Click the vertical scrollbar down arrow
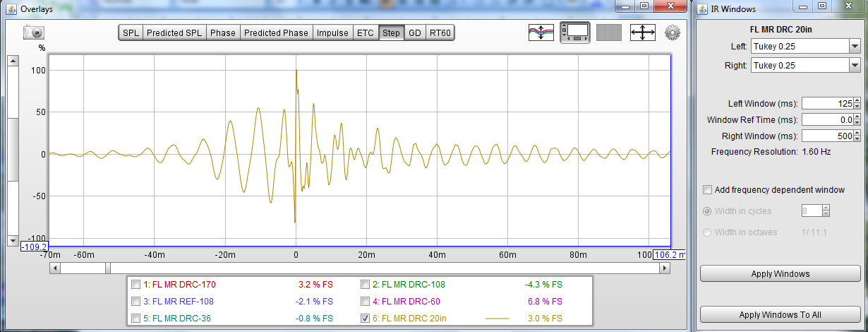This screenshot has height=332, width=868. [13, 241]
